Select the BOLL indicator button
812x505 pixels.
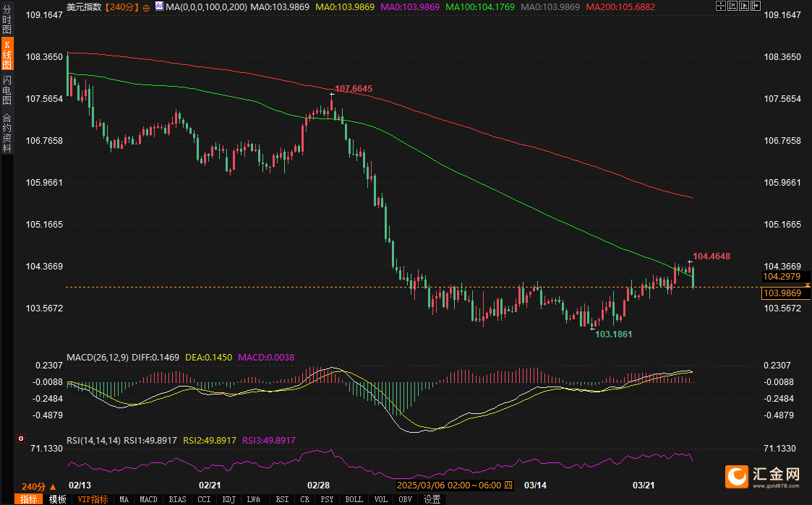coord(354,499)
